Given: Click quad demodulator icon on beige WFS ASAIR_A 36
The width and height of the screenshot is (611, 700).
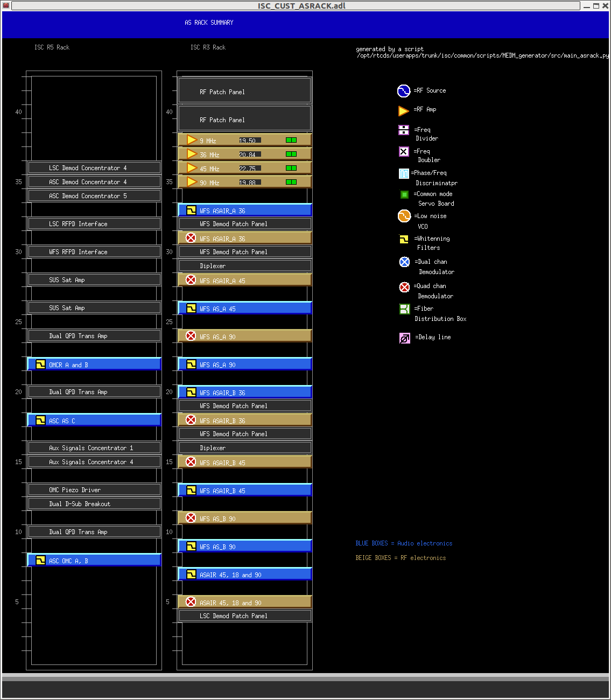Looking at the screenshot, I should click(191, 237).
